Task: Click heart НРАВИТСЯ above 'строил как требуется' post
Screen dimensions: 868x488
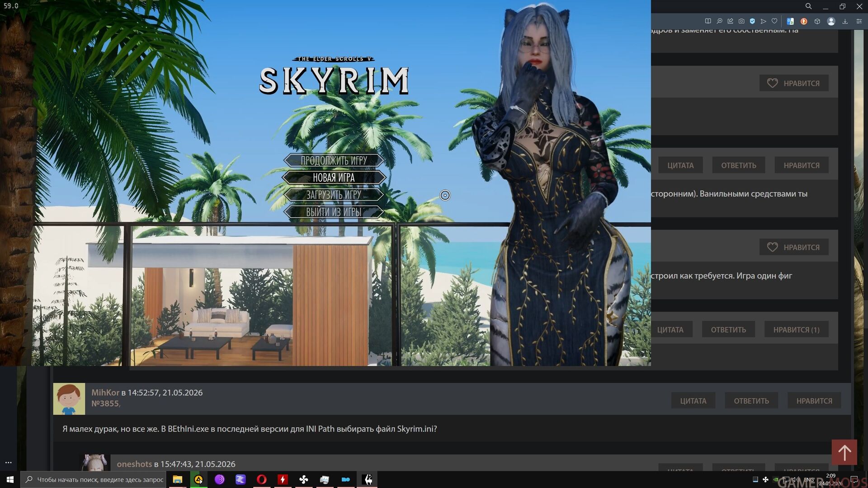Action: tap(794, 247)
